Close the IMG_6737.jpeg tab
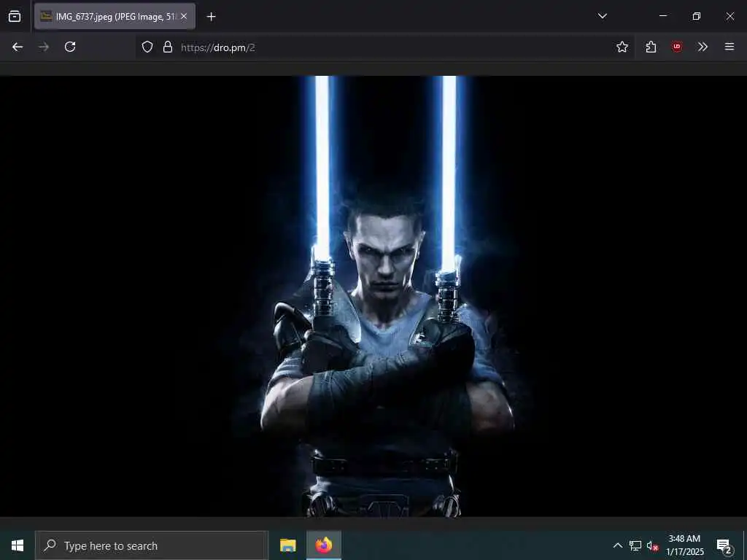Viewport: 747px width, 560px height. click(184, 16)
